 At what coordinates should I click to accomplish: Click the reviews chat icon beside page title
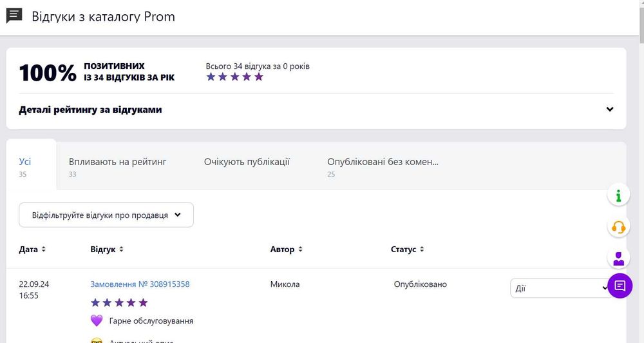(x=14, y=16)
